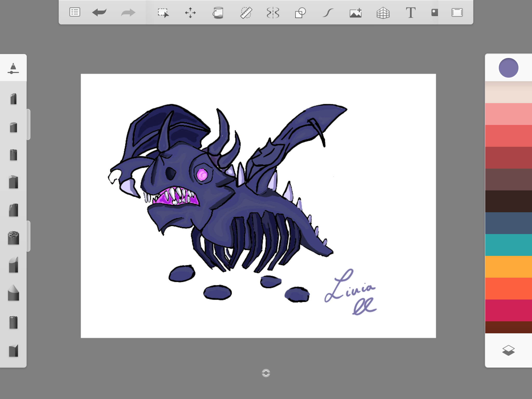The width and height of the screenshot is (532, 399).
Task: Activate the transform move tool
Action: pyautogui.click(x=190, y=12)
